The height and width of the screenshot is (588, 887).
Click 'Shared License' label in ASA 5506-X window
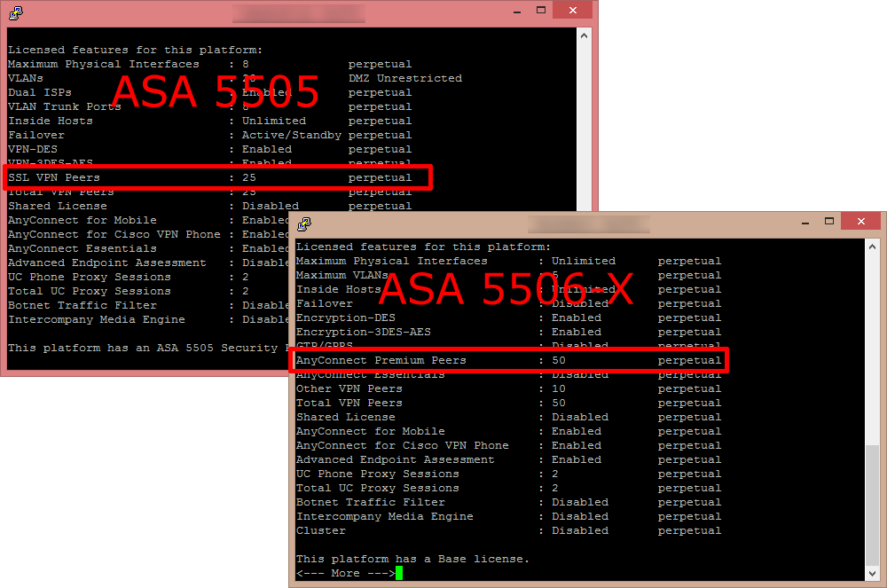click(346, 417)
